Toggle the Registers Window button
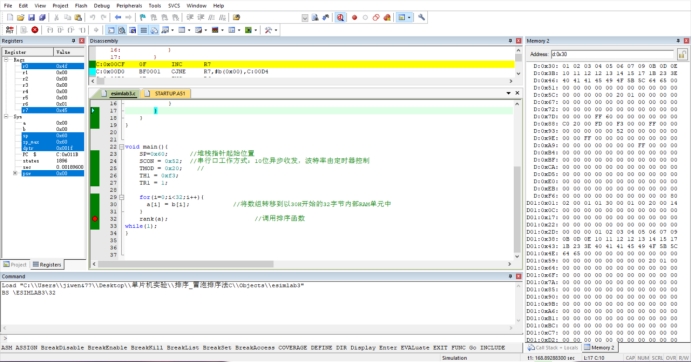 point(143,30)
